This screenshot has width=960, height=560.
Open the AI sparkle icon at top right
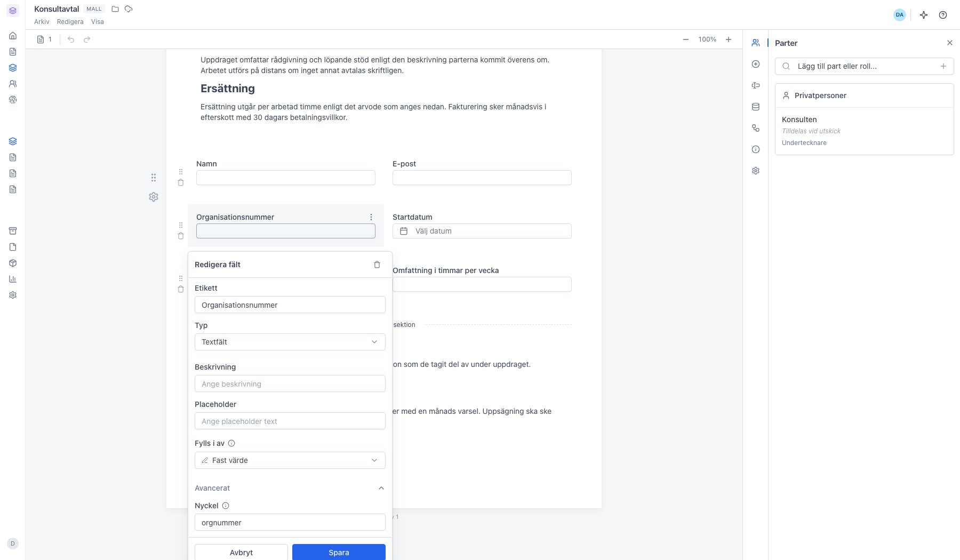click(924, 15)
